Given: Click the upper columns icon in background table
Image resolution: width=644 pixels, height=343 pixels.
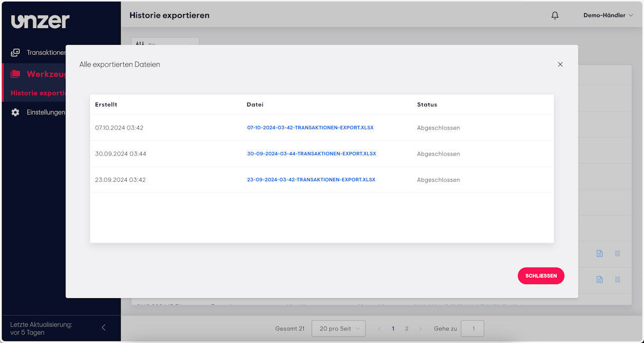Looking at the screenshot, I should (x=617, y=253).
